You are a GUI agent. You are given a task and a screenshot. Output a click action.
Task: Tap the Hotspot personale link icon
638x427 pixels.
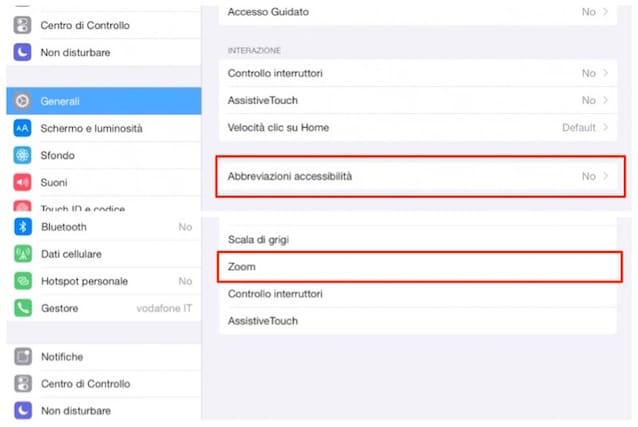click(23, 281)
